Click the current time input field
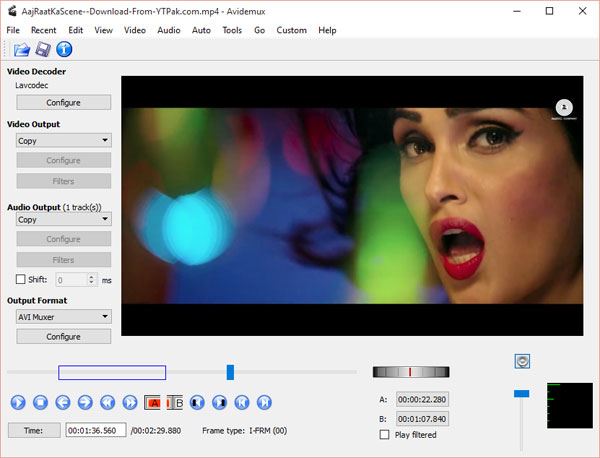Screen dimensions: 600x458 point(96,430)
